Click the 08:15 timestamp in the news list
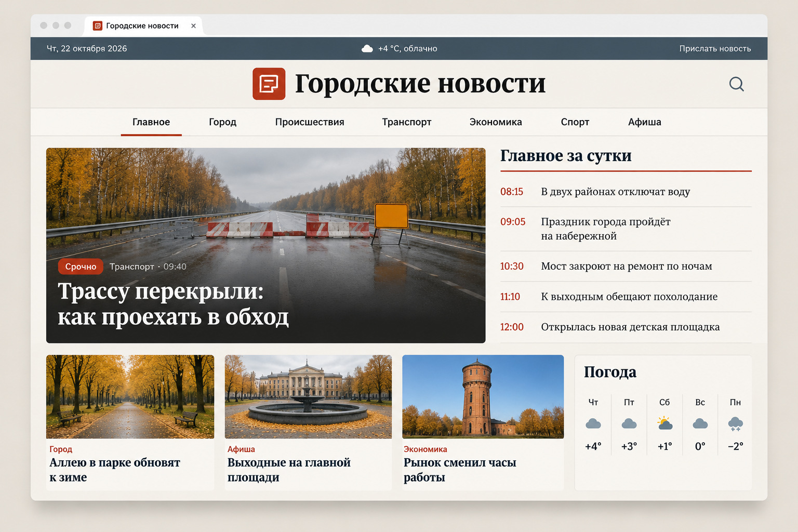Image resolution: width=798 pixels, height=532 pixels. (x=512, y=192)
